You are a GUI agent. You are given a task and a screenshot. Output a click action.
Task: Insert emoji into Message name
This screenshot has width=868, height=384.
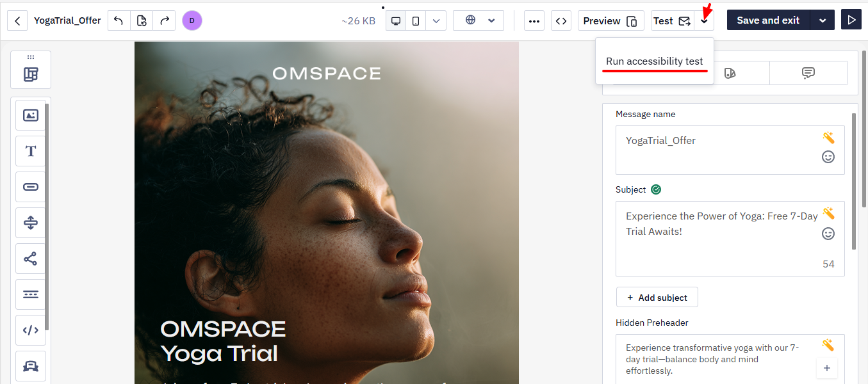828,157
